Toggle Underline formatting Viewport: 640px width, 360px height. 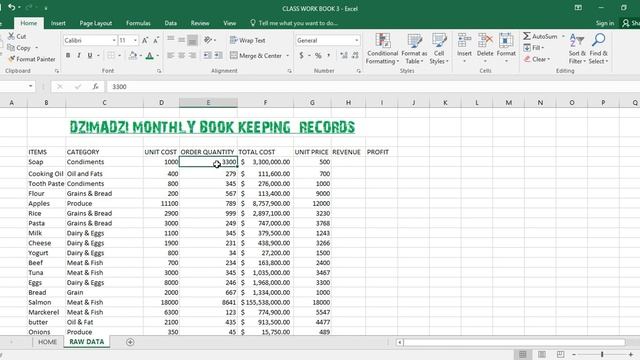90,56
